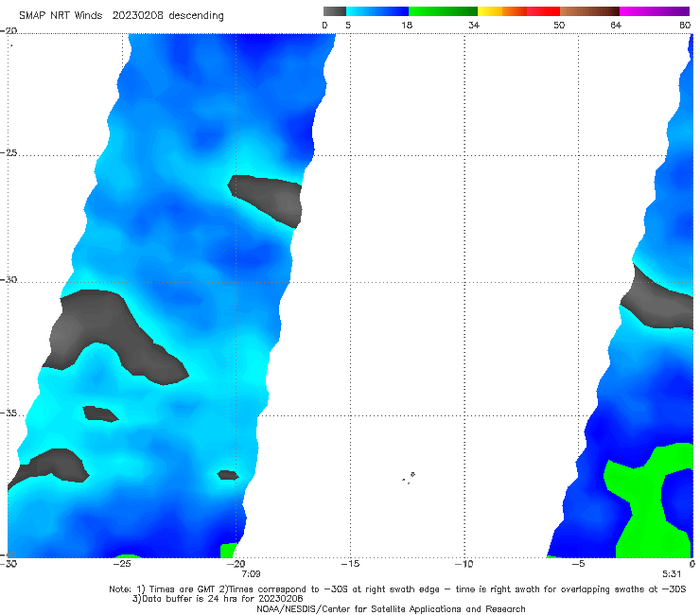Click the longitude label "-20" on the bottom axis
This screenshot has height=615, width=700.
click(236, 564)
